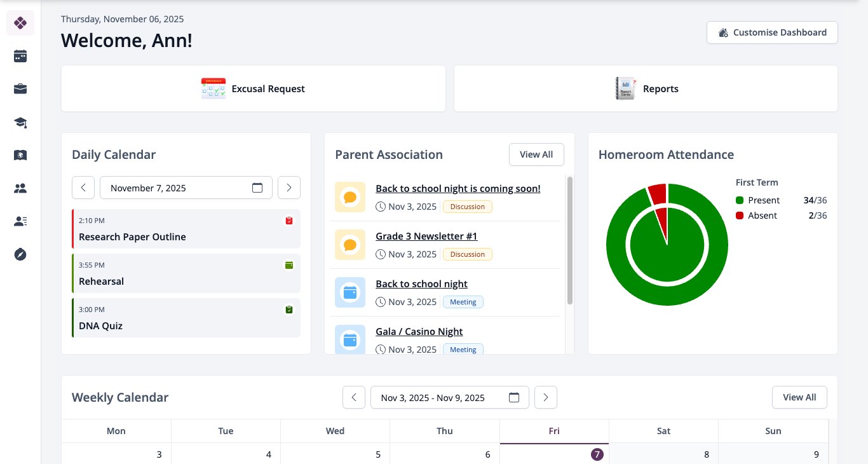
Task: Open the Reports notebook icon
Action: (x=625, y=88)
